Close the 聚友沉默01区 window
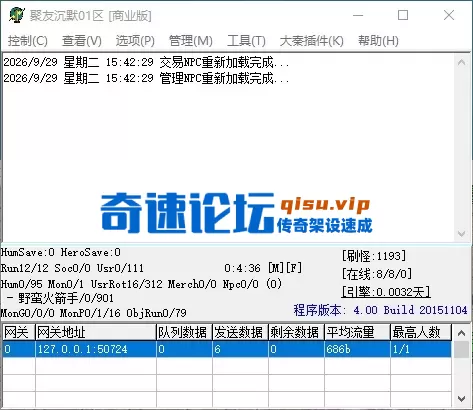 pos(449,15)
